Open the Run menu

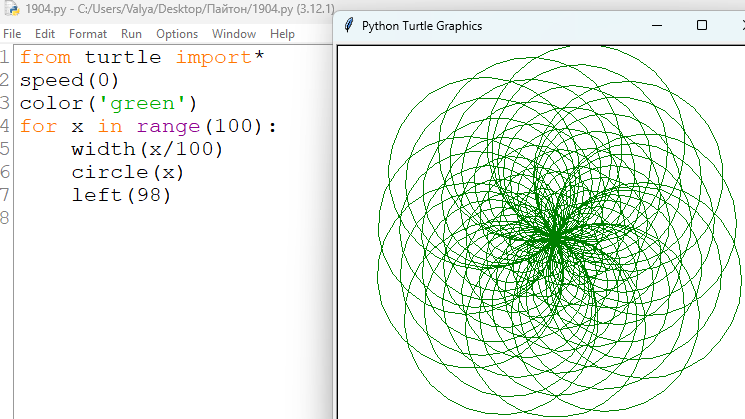click(131, 34)
